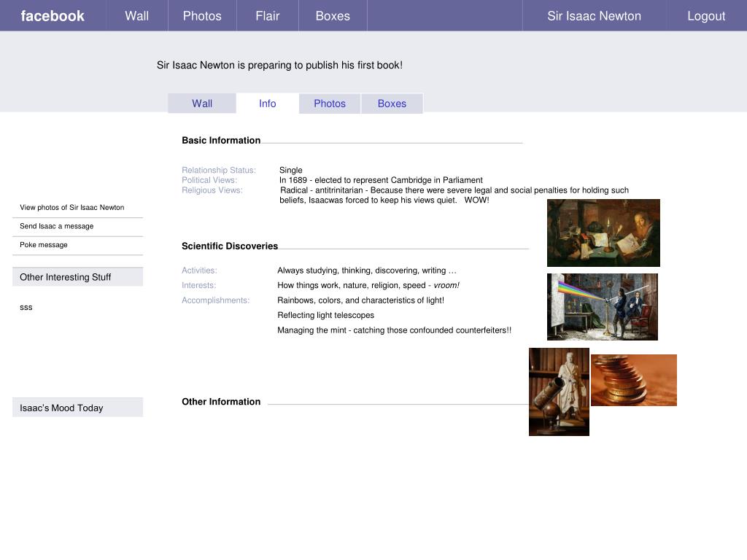Click the 'Managing the mint' line

click(395, 330)
